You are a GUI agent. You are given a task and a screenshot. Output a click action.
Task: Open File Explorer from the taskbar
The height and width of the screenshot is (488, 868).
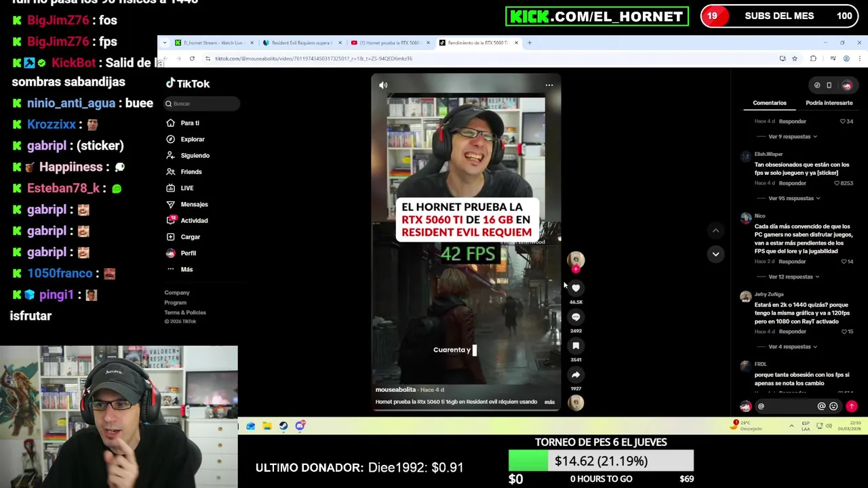(x=267, y=426)
